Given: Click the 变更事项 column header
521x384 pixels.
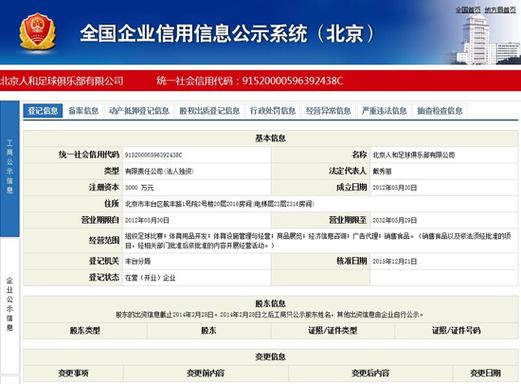Looking at the screenshot, I should [x=73, y=373].
